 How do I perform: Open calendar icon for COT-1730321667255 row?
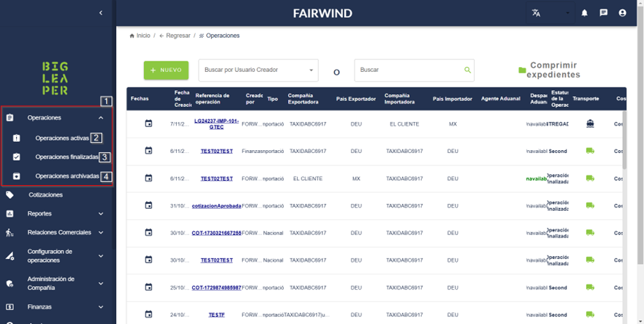(x=149, y=232)
